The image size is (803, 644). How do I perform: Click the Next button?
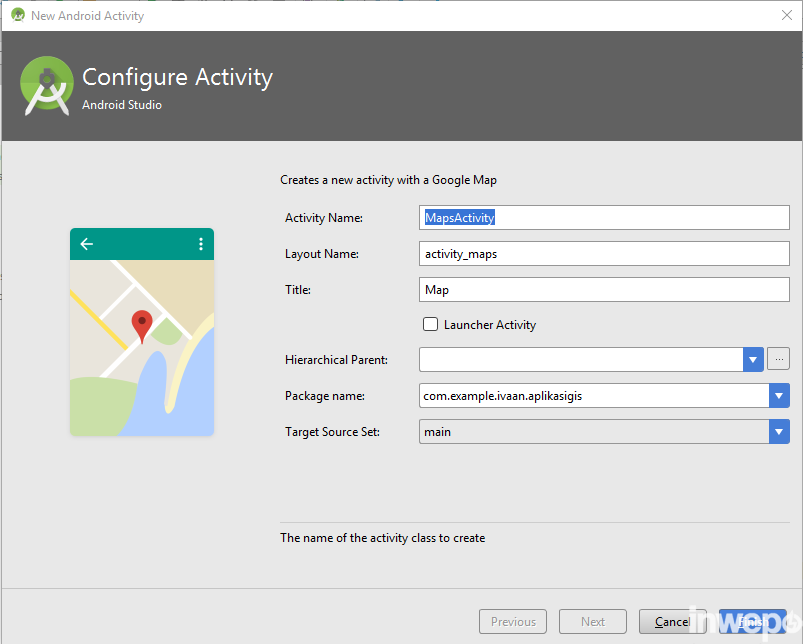592,621
